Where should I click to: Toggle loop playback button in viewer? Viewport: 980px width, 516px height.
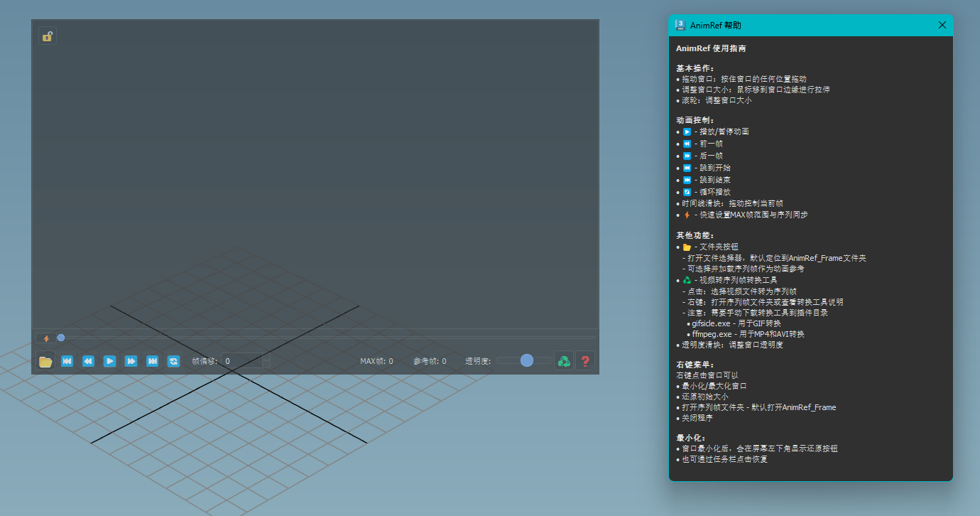coord(173,361)
